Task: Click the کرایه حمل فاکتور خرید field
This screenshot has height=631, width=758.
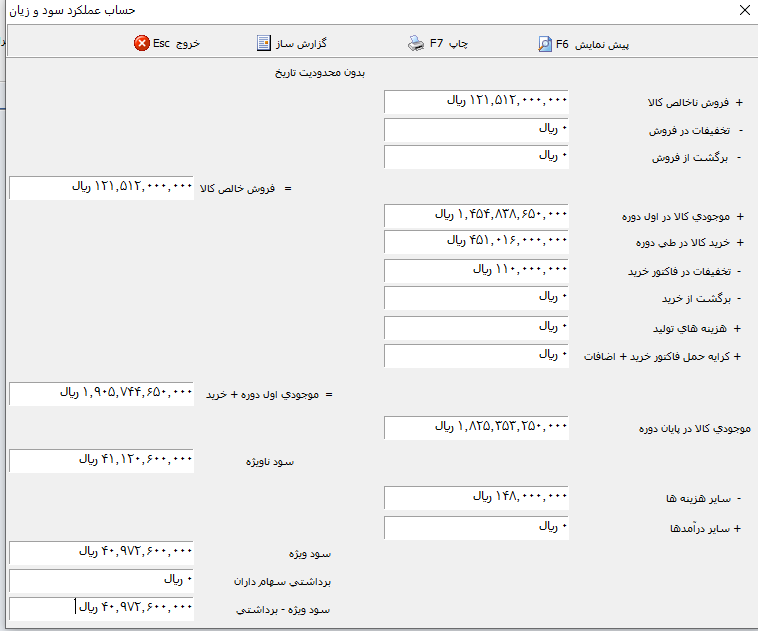Action: (x=476, y=356)
